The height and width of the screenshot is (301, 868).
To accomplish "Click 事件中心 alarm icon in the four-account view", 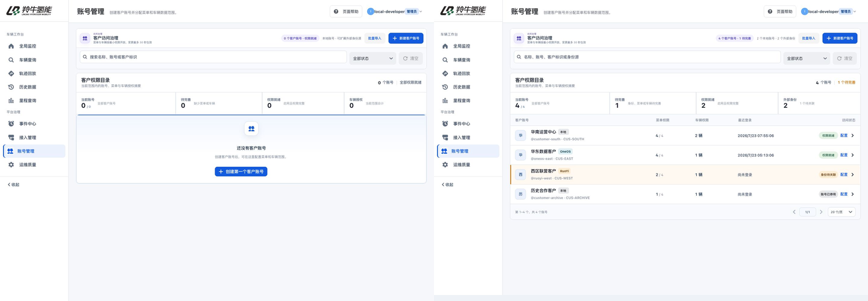I will point(445,124).
